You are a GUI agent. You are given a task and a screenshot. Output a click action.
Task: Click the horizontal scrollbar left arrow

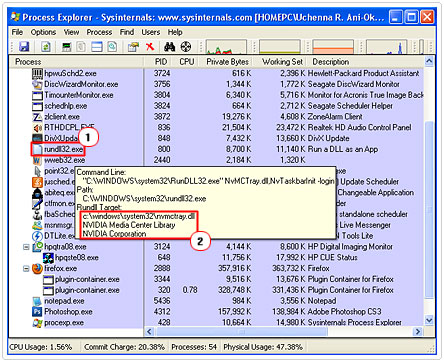(x=149, y=332)
